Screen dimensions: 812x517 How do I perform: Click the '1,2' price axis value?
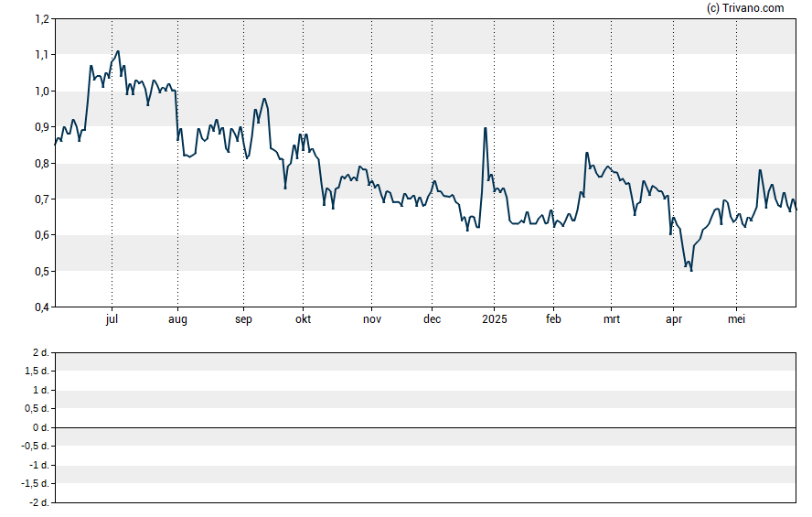click(42, 19)
